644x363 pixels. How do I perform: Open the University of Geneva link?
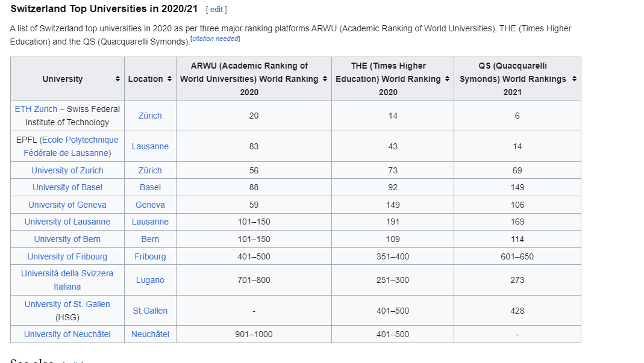click(x=67, y=205)
